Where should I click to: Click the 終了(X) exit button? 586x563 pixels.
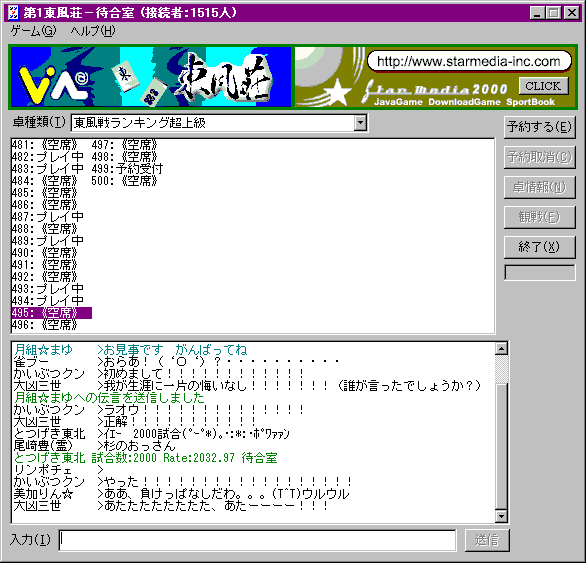coord(539,247)
